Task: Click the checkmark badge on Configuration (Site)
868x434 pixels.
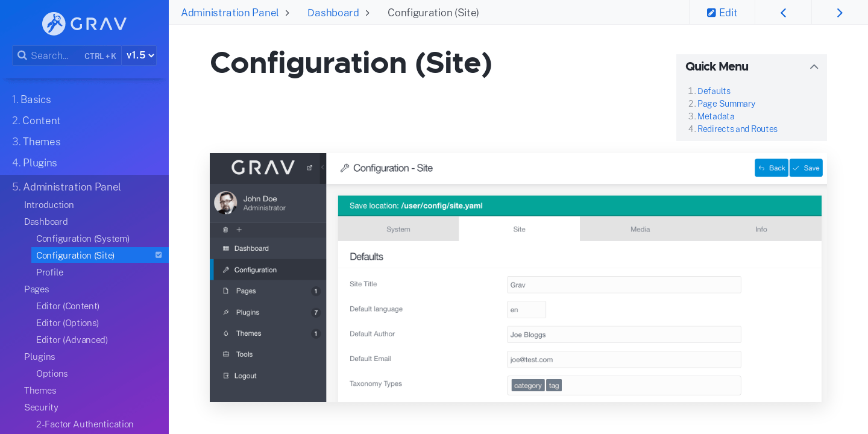Action: [159, 255]
